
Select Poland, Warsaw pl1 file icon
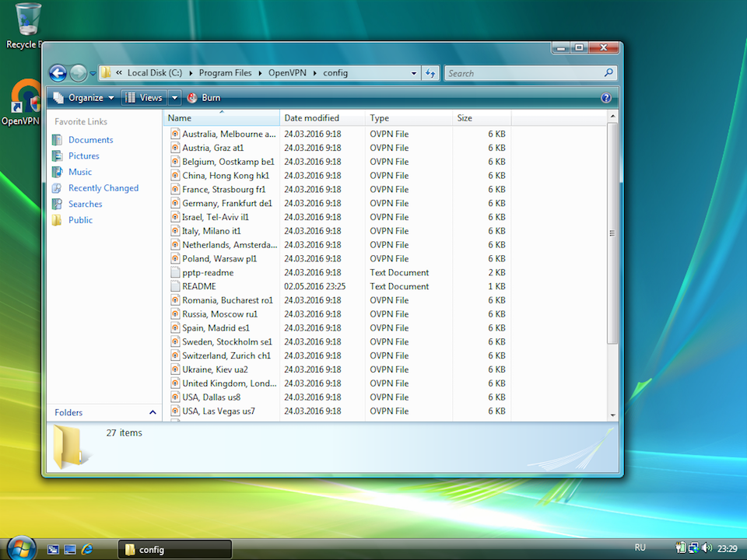(175, 258)
